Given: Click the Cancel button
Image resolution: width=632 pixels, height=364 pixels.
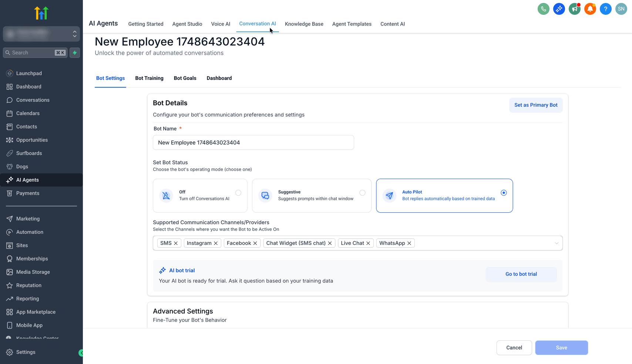Looking at the screenshot, I should click(x=514, y=348).
